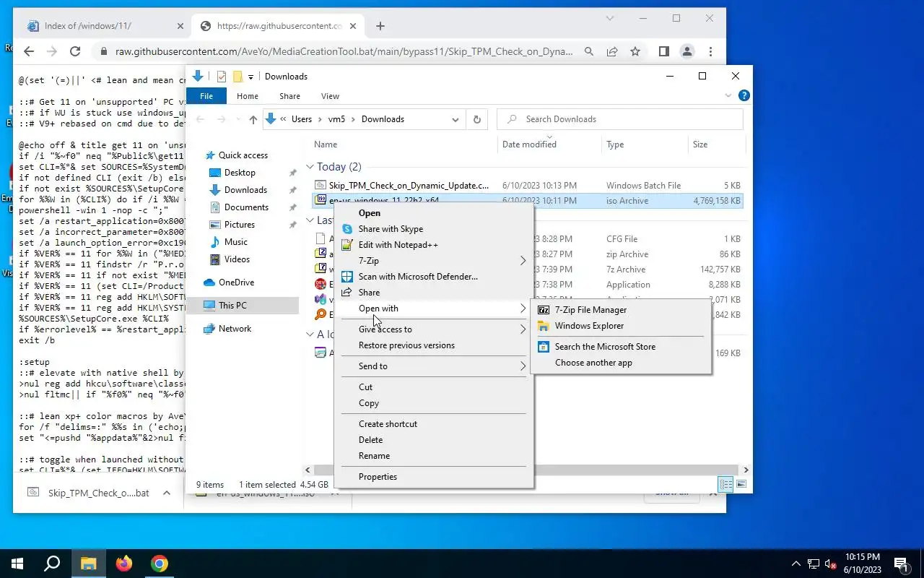This screenshot has width=924, height=578.
Task: Expand Give access to submenu
Action: tap(433, 329)
